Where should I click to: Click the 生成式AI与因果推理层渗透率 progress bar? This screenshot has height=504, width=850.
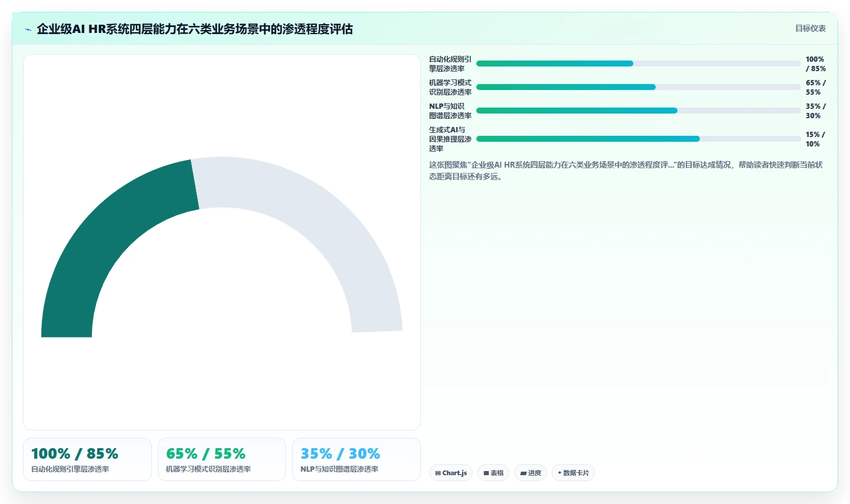click(x=639, y=139)
